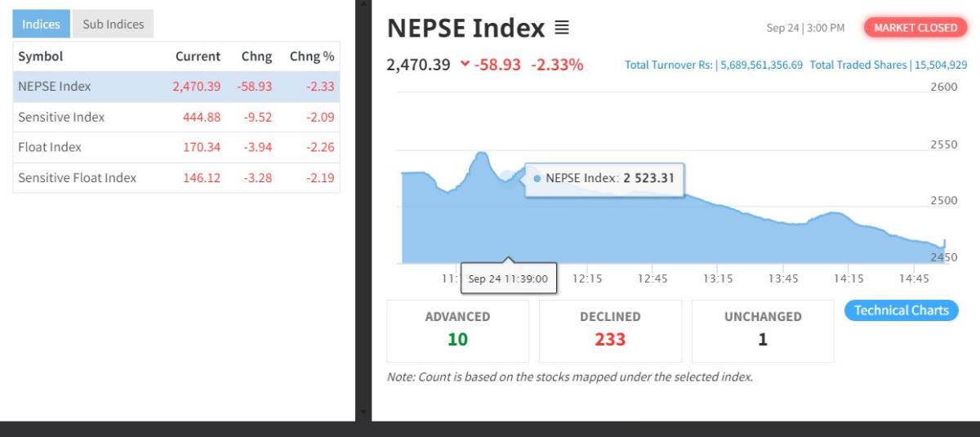
Task: Click the Market Closed status badge
Action: (x=915, y=28)
